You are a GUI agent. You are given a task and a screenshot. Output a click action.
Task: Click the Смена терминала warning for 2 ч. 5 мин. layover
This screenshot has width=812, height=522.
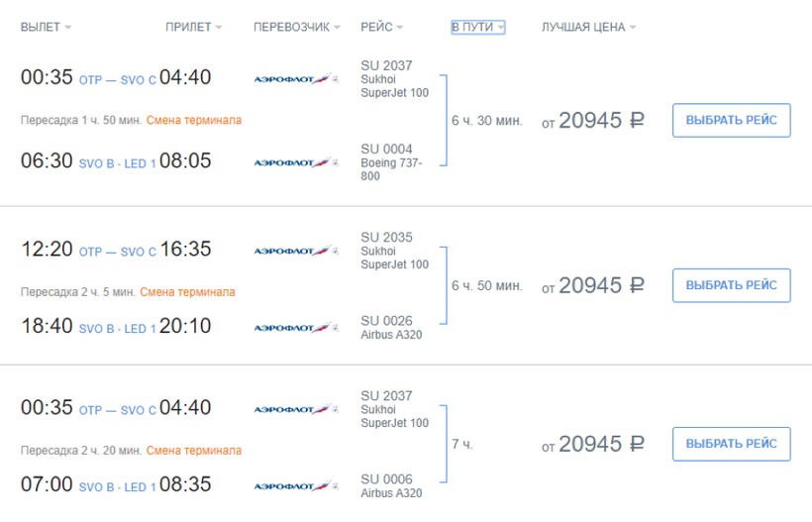(x=187, y=292)
